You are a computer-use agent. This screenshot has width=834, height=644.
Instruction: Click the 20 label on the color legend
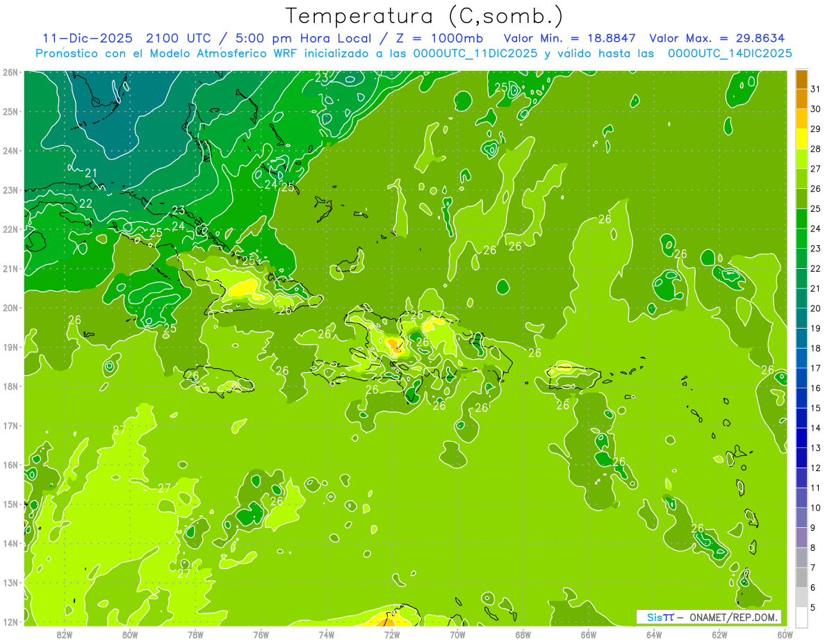815,308
